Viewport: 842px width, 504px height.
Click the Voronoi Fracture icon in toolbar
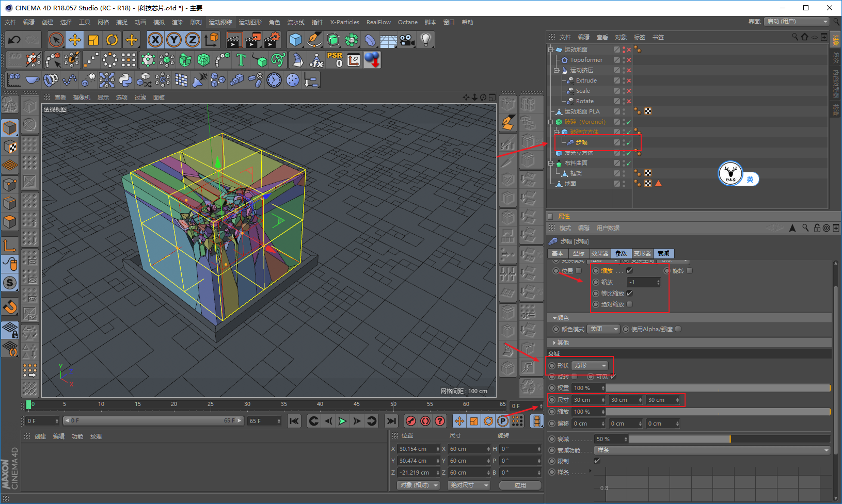(204, 60)
